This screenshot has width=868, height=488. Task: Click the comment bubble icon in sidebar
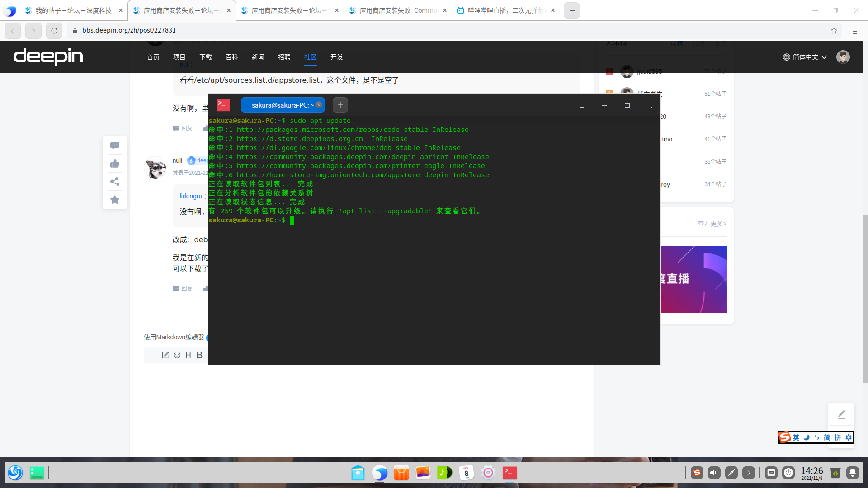[x=115, y=145]
